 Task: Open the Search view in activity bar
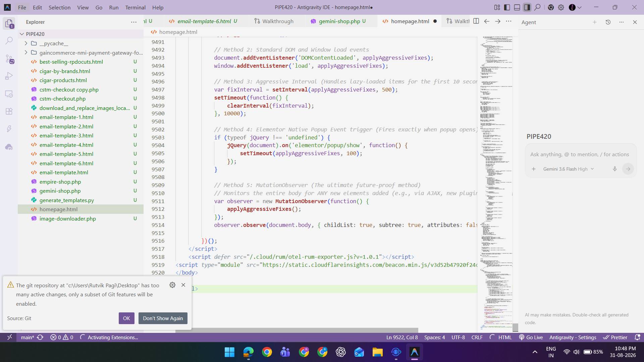[9, 41]
